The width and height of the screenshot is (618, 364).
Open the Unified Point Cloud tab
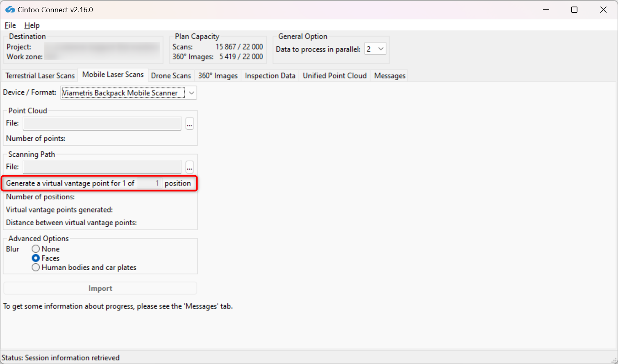(x=335, y=76)
